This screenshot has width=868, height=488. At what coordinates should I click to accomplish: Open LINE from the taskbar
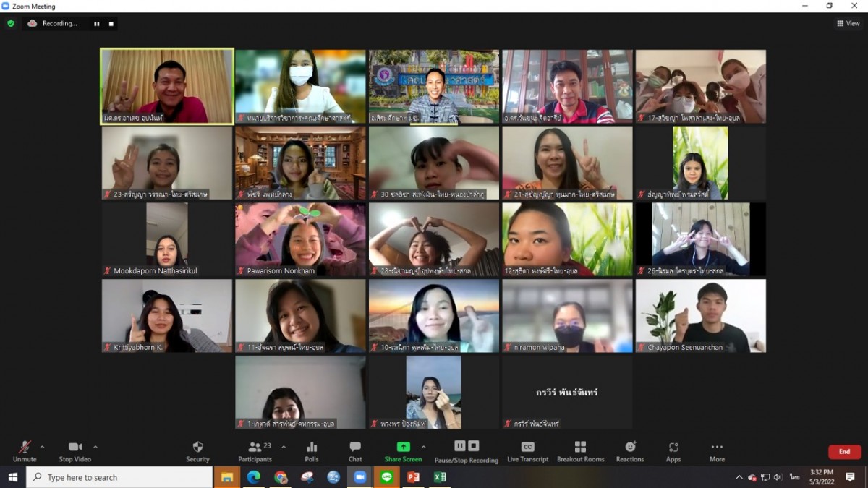(386, 477)
